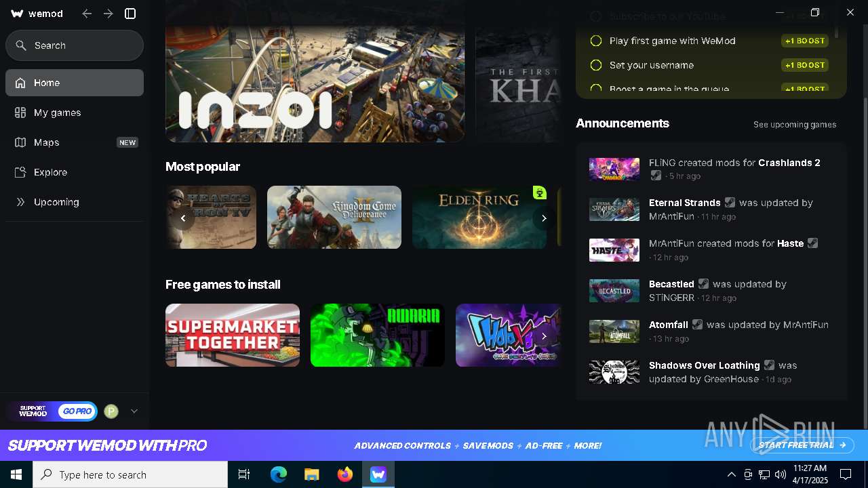Image resolution: width=868 pixels, height=488 pixels.
Task: Click the Support WeMod with Pro banner text
Action: click(107, 445)
